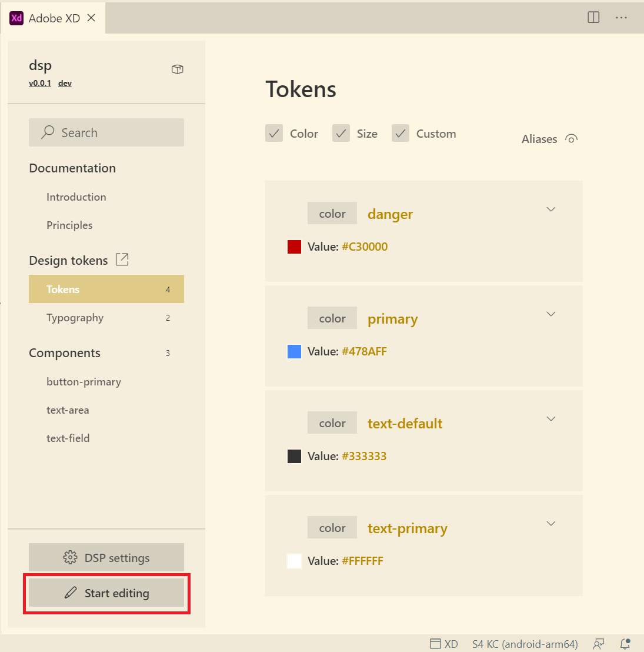Screen dimensions: 644x652
Task: Open the Introduction documentation page
Action: coord(76,197)
